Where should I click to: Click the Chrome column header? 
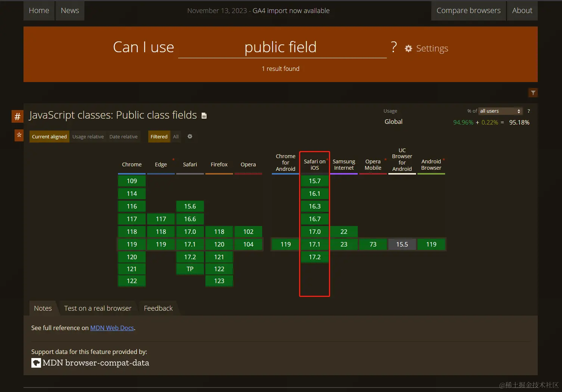click(132, 164)
